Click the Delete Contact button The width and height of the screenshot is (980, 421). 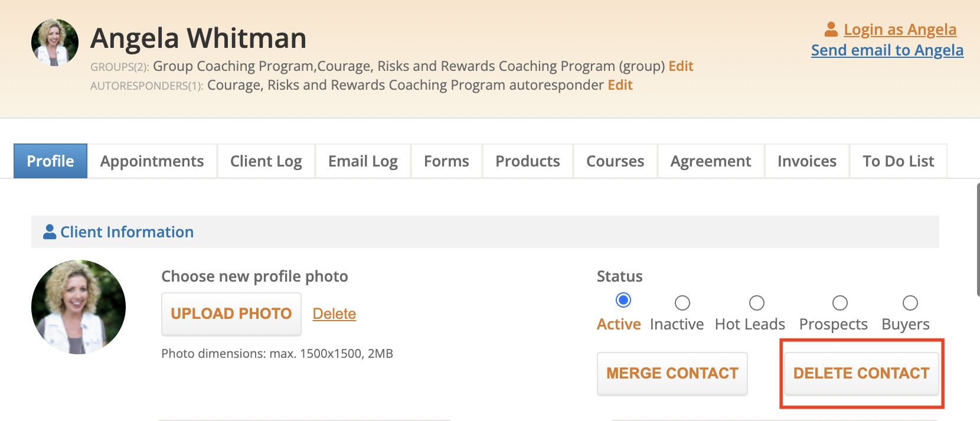pos(861,373)
